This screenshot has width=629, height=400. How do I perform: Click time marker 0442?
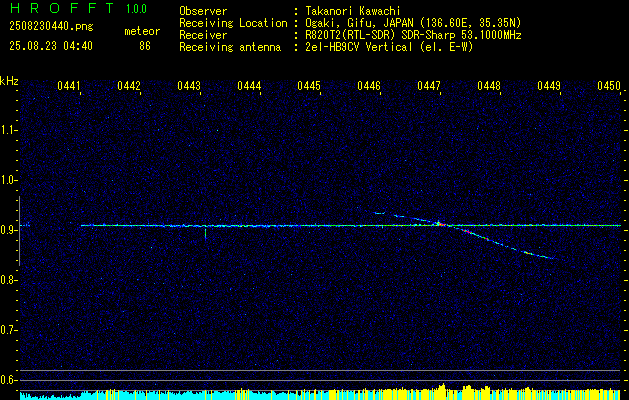pyautogui.click(x=129, y=86)
